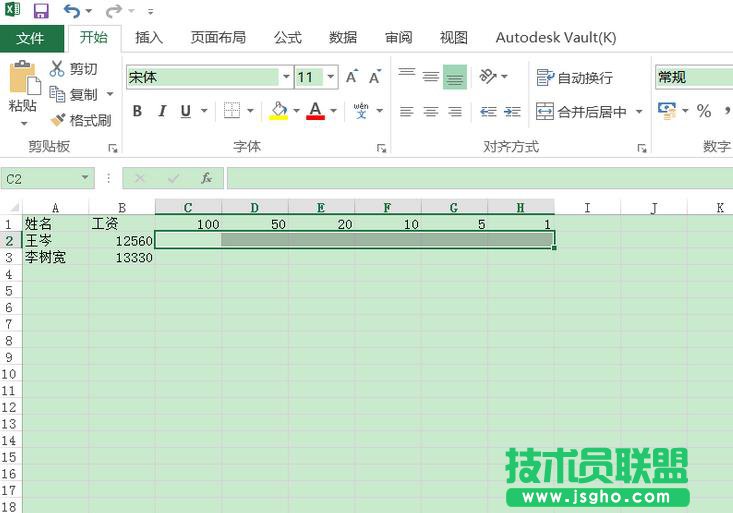The height and width of the screenshot is (513, 733).
Task: Toggle bold formatting
Action: click(137, 111)
